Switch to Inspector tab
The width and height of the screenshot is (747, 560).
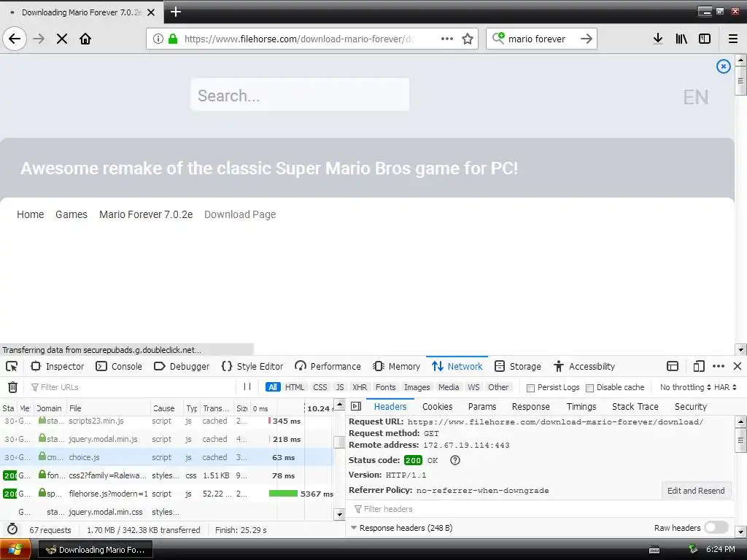tap(58, 366)
